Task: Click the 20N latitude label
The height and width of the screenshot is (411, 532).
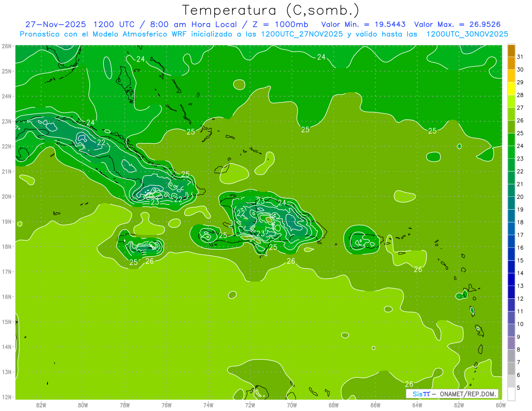Action: (6, 196)
